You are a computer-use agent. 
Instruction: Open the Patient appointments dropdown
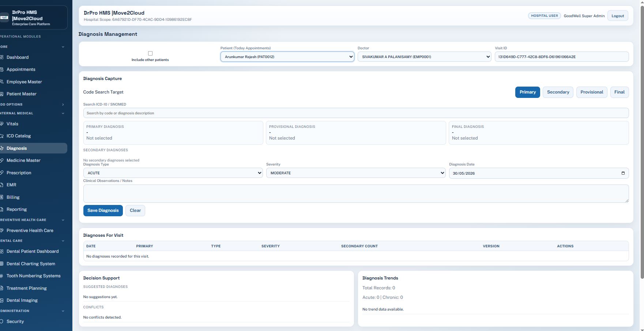click(287, 57)
